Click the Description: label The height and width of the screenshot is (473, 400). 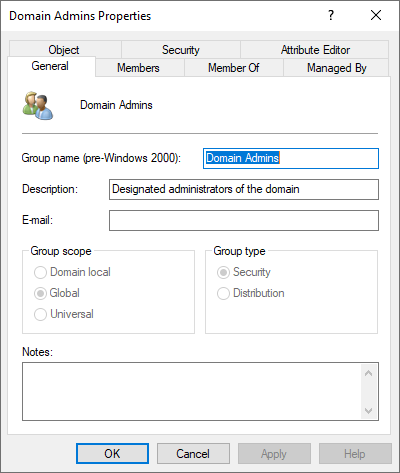click(50, 189)
